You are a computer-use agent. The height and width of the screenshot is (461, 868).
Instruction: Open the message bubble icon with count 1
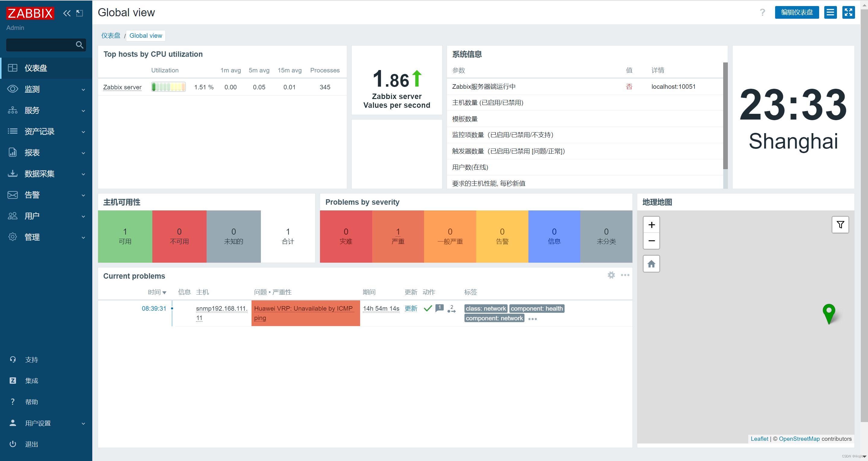click(439, 308)
